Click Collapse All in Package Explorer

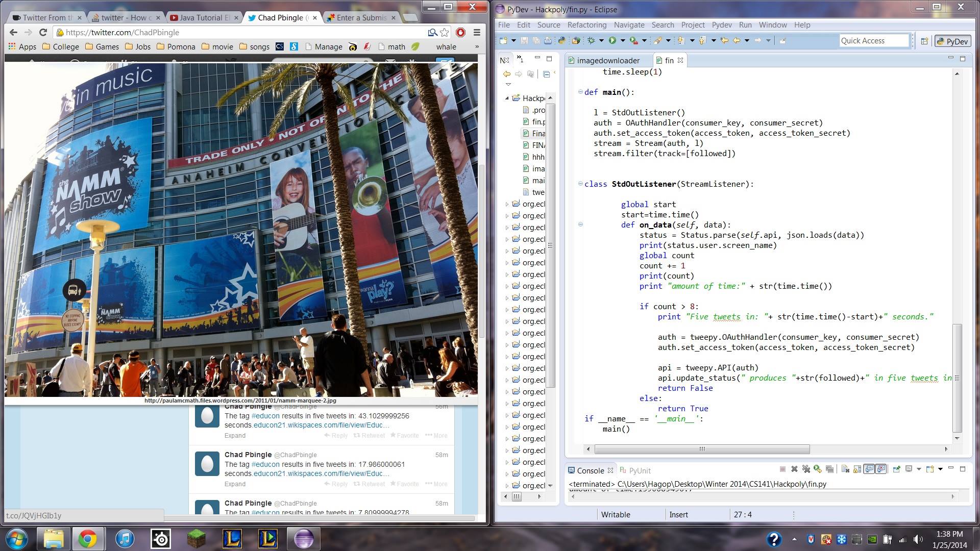pyautogui.click(x=546, y=74)
